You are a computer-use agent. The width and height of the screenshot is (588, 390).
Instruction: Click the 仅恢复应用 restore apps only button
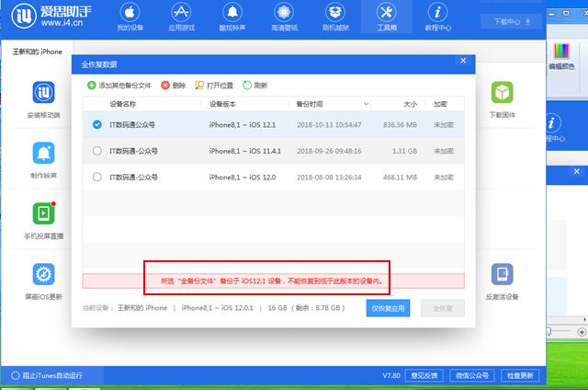388,308
